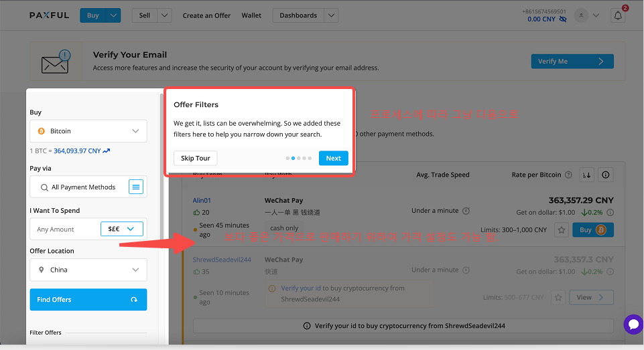The image size is (644, 350).
Task: Open the ShrewdSeadevil244 seller profile
Action: (x=222, y=260)
